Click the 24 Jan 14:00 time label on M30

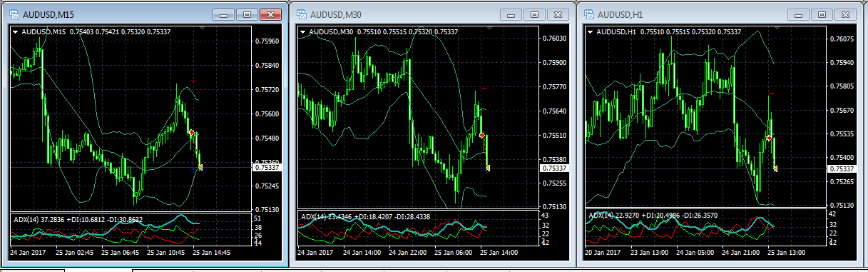coord(363,253)
